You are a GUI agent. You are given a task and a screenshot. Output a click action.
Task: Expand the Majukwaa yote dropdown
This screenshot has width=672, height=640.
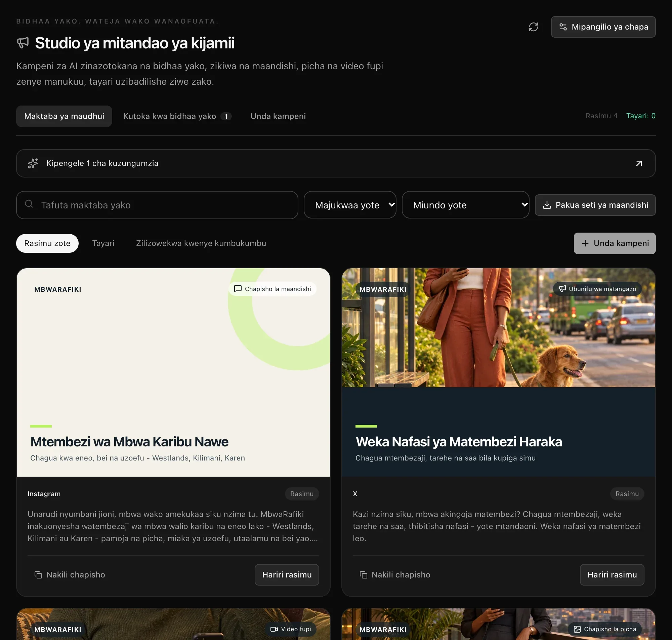point(350,205)
